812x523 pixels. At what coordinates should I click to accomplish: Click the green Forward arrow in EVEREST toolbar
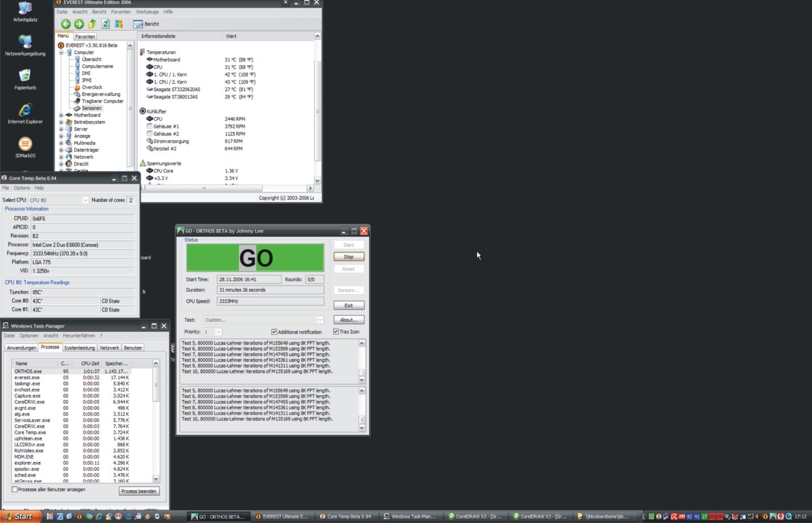coord(79,24)
